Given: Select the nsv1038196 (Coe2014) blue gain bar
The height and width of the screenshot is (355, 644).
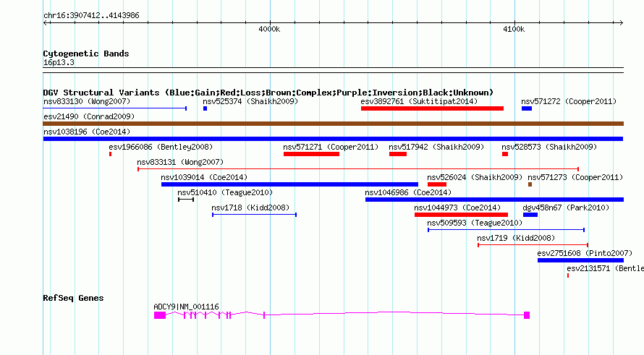Looking at the screenshot, I should tap(333, 139).
